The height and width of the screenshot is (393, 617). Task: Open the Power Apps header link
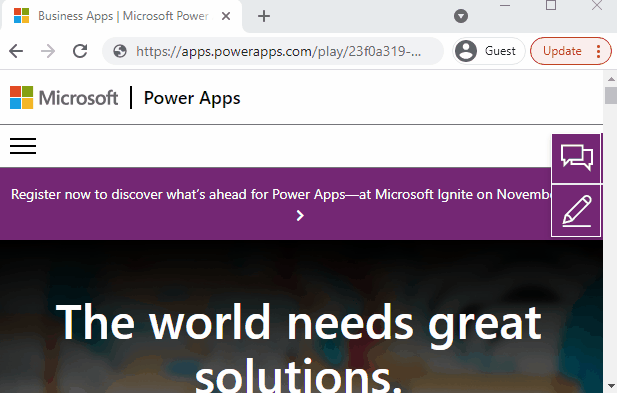(x=192, y=98)
